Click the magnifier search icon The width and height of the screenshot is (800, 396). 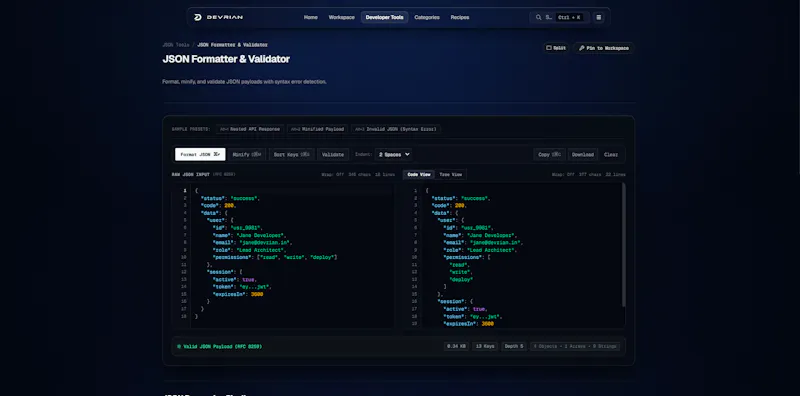pyautogui.click(x=538, y=17)
